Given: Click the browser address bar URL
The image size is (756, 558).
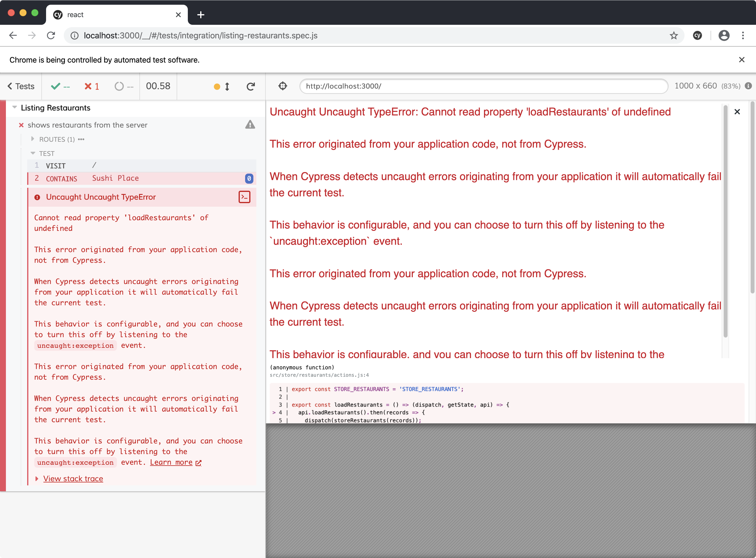Looking at the screenshot, I should [201, 35].
